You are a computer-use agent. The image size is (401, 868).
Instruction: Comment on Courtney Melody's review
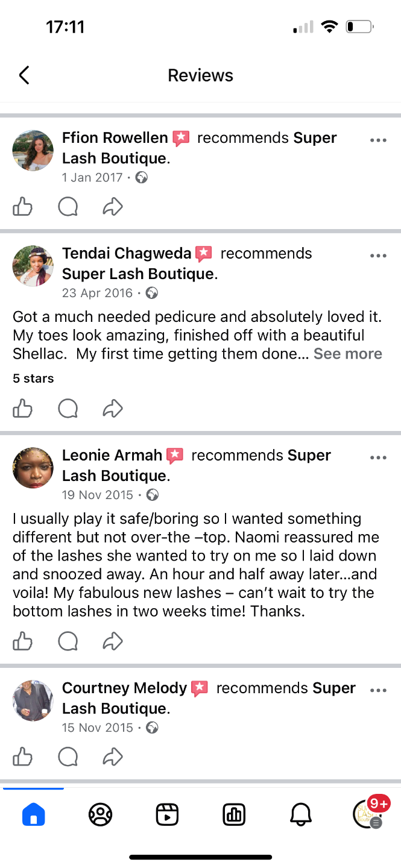coord(68,756)
